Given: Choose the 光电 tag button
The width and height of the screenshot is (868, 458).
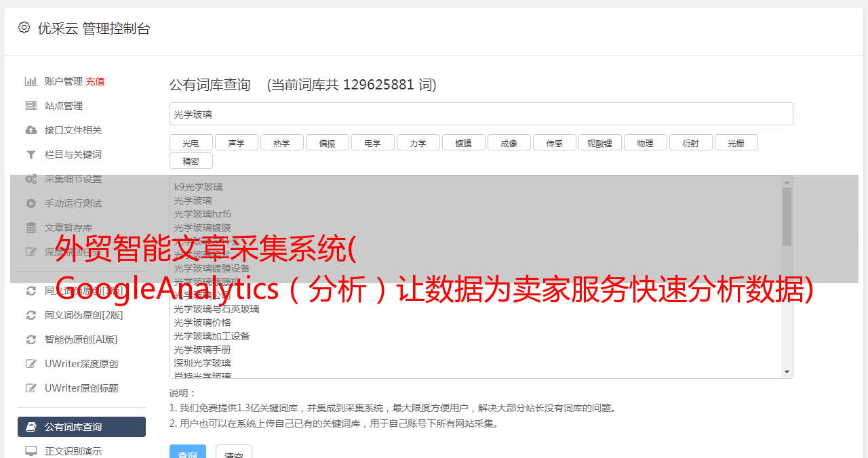Looking at the screenshot, I should pos(191,142).
